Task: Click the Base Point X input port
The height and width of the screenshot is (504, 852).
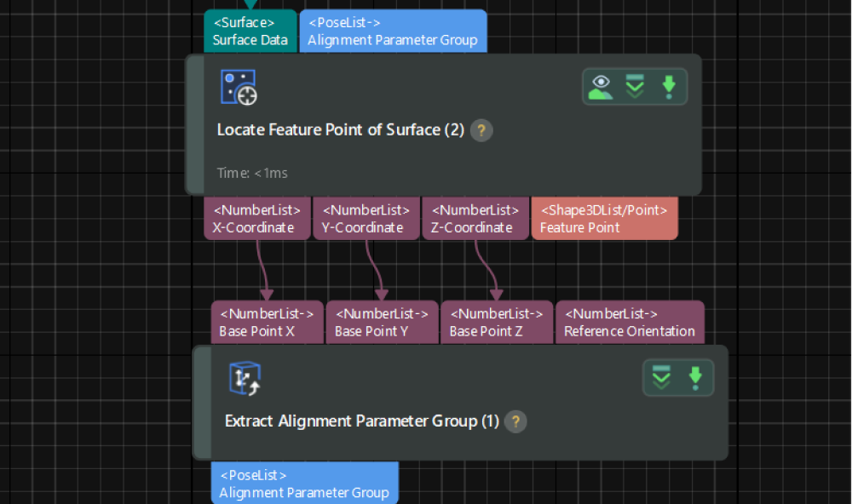Action: click(x=267, y=323)
